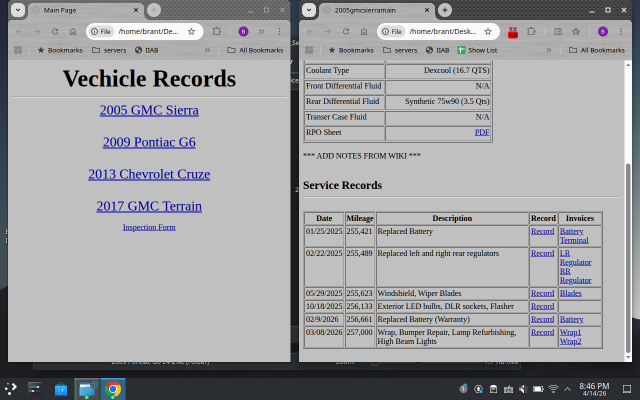Expand bookmarks overflow in Main Page window
640x400 pixels.
[207, 50]
